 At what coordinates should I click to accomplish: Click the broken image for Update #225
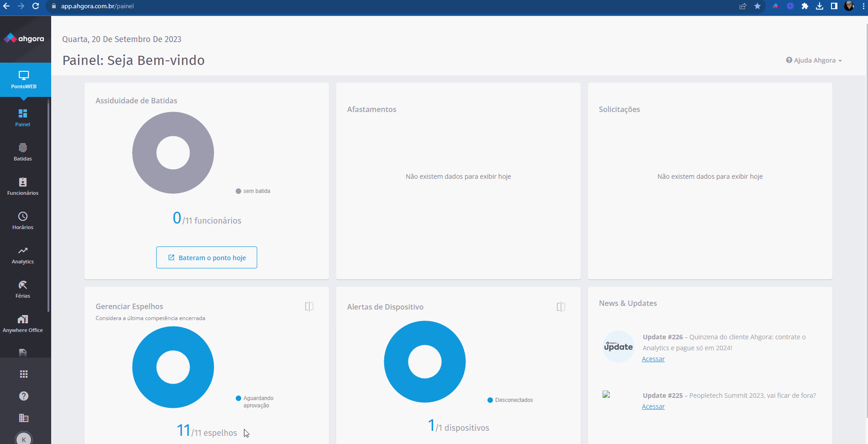tap(606, 394)
